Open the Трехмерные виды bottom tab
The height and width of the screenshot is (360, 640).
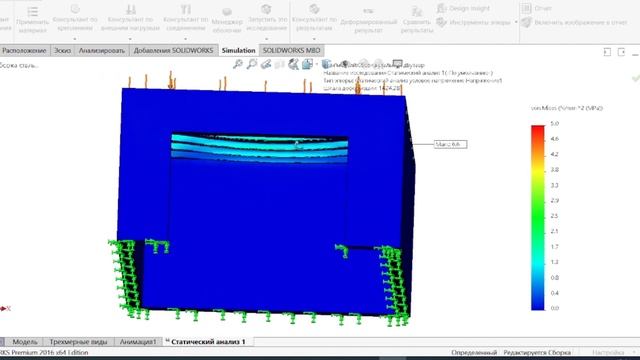point(78,342)
